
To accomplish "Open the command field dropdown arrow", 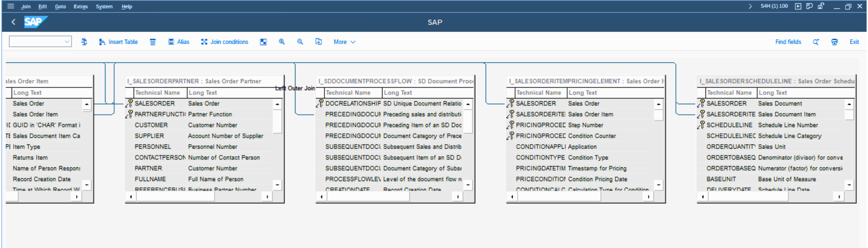I will [x=67, y=42].
